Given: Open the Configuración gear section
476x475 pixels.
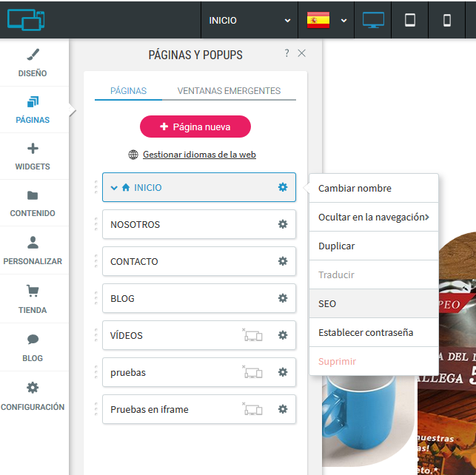Looking at the screenshot, I should pyautogui.click(x=33, y=396).
